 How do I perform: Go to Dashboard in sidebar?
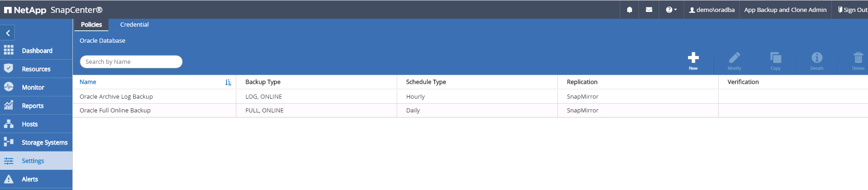(x=37, y=50)
